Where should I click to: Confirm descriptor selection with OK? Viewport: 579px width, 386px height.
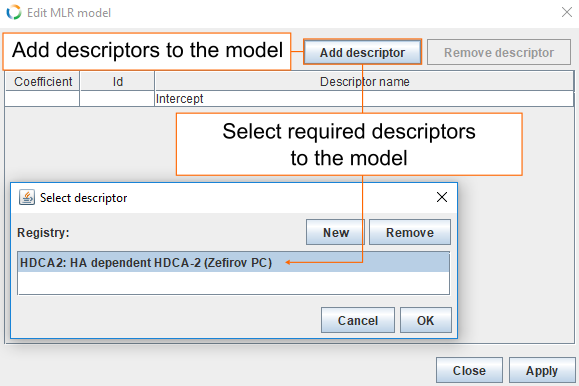pyautogui.click(x=426, y=320)
